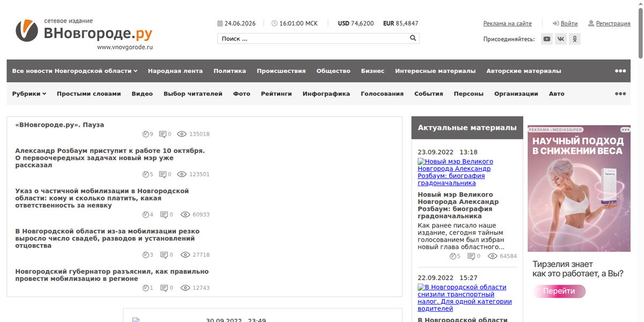
Task: Open headline about Розбаум starting 10 октября
Action: tap(110, 158)
